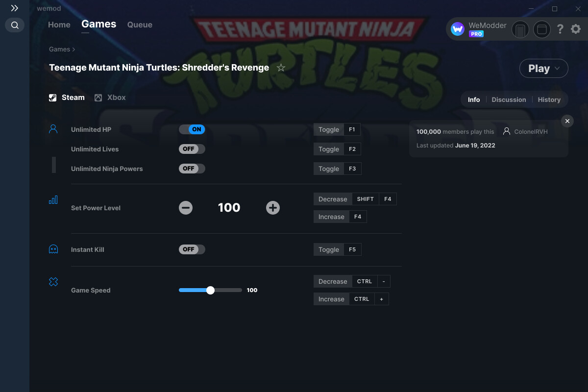Click the PRO badge

pyautogui.click(x=476, y=34)
